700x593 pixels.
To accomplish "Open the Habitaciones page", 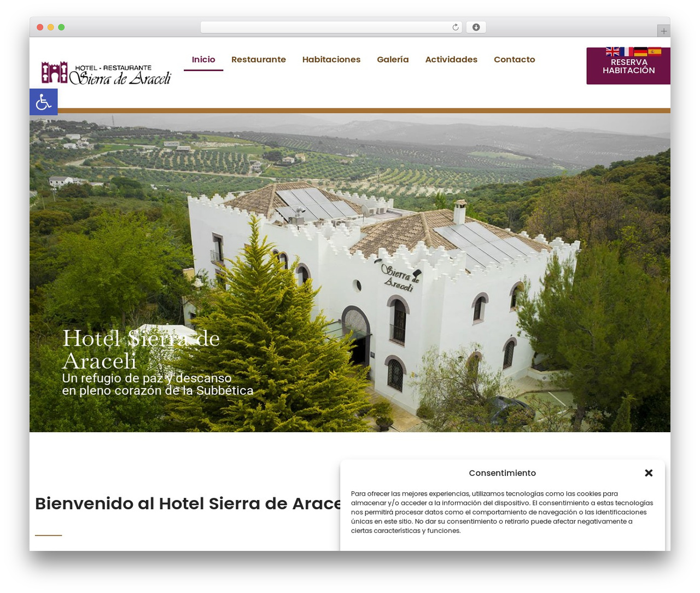I will click(331, 60).
